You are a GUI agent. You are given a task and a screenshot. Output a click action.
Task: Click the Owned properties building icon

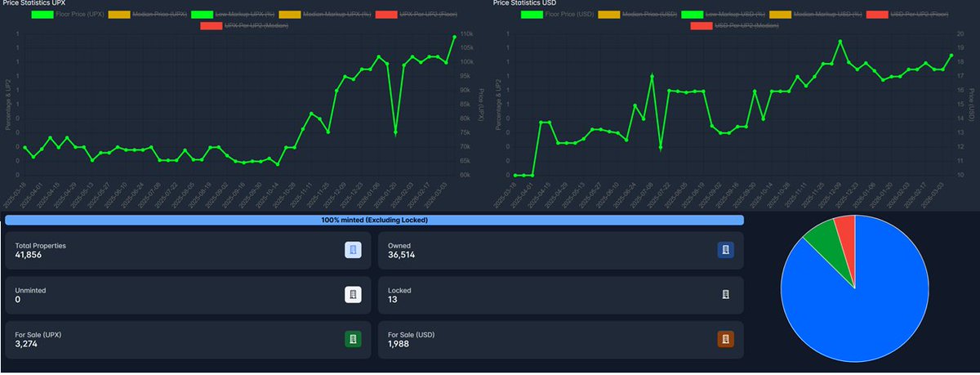tap(725, 250)
